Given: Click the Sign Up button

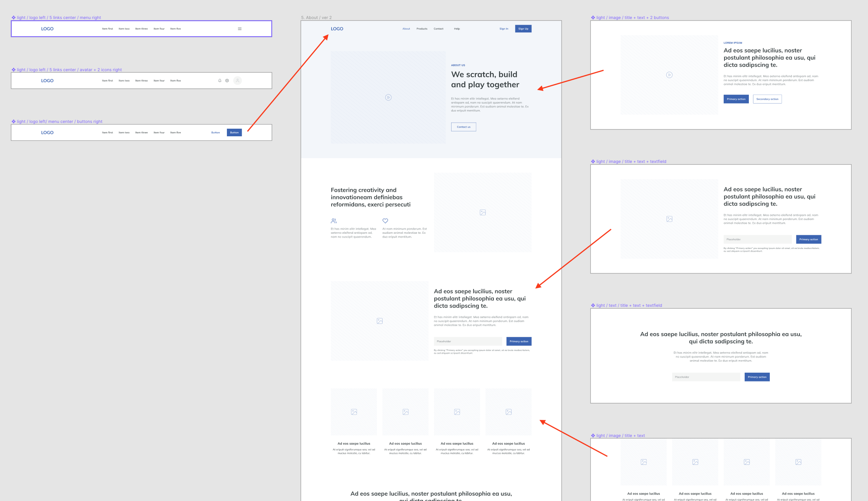Looking at the screenshot, I should (x=523, y=29).
